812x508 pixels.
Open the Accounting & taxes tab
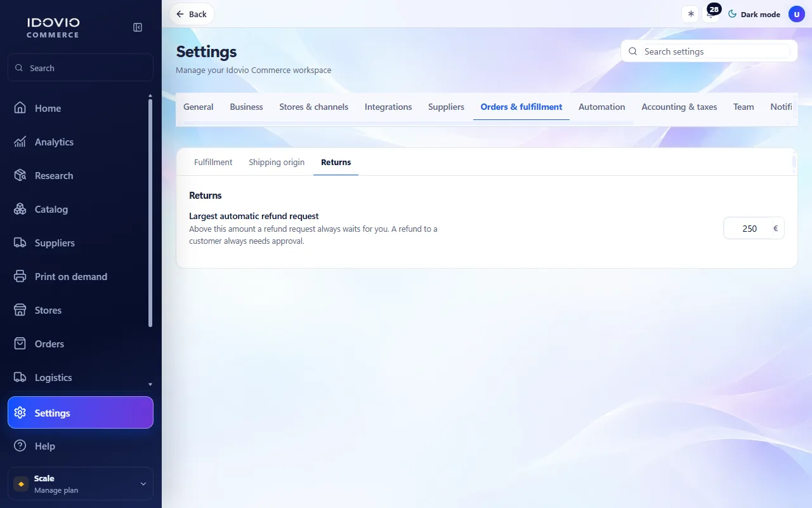coord(679,107)
